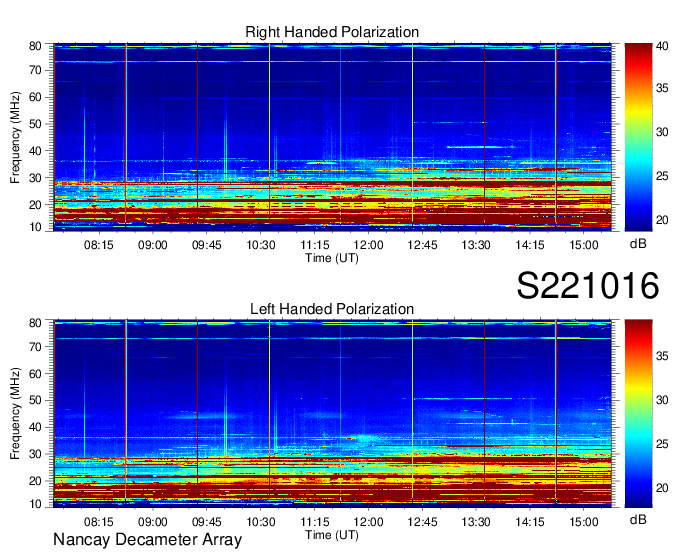Click the 13:30 tick on the lower time axis
Screen dimensions: 680x552
tap(476, 522)
